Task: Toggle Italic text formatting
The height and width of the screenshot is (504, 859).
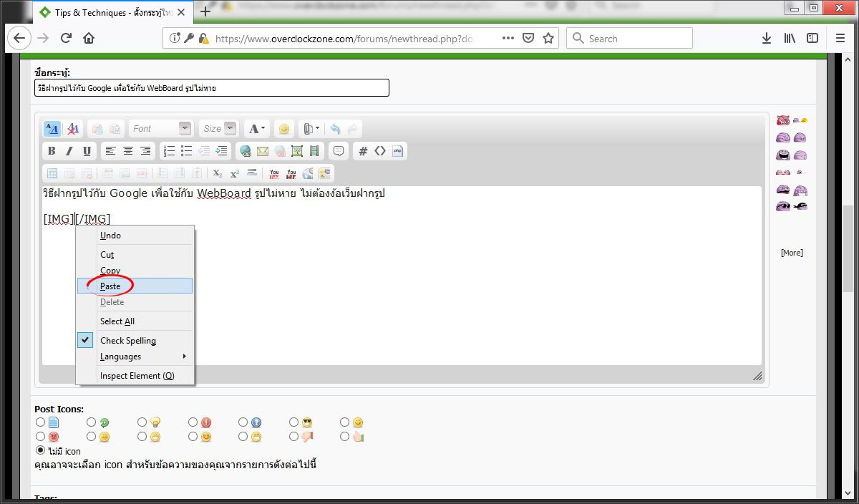Action: (x=69, y=151)
